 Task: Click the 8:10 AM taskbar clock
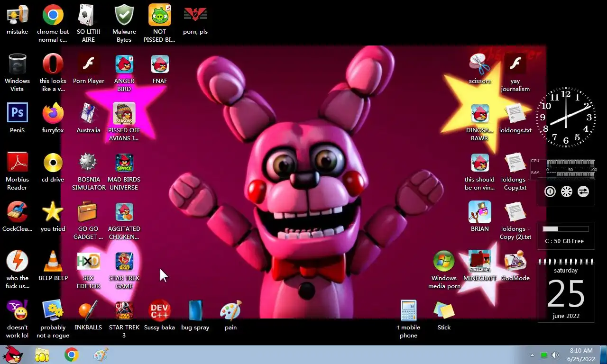click(x=581, y=355)
